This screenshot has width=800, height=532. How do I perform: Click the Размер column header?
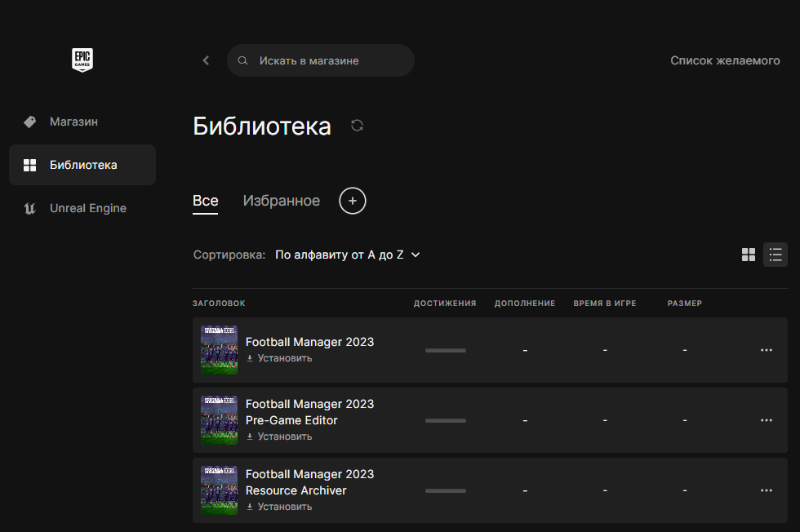pyautogui.click(x=685, y=304)
